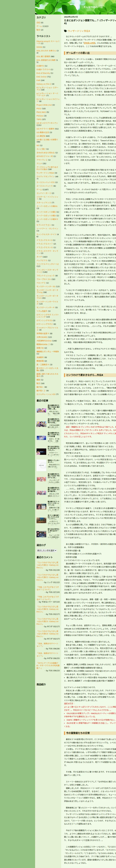Open the TRPG (37) label

tap(39, 119)
